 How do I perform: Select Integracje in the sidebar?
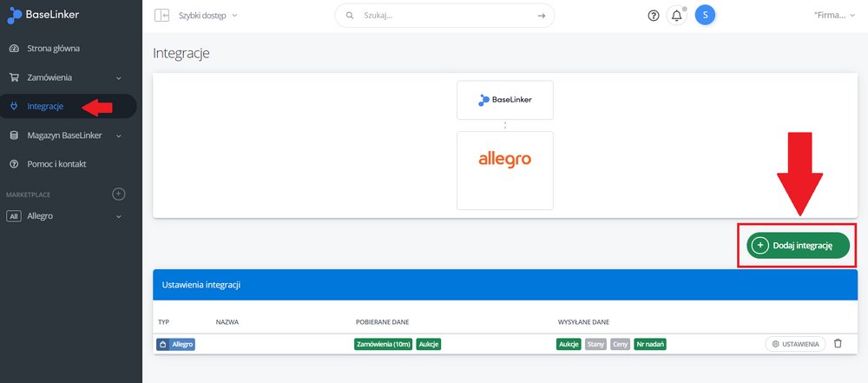(45, 106)
